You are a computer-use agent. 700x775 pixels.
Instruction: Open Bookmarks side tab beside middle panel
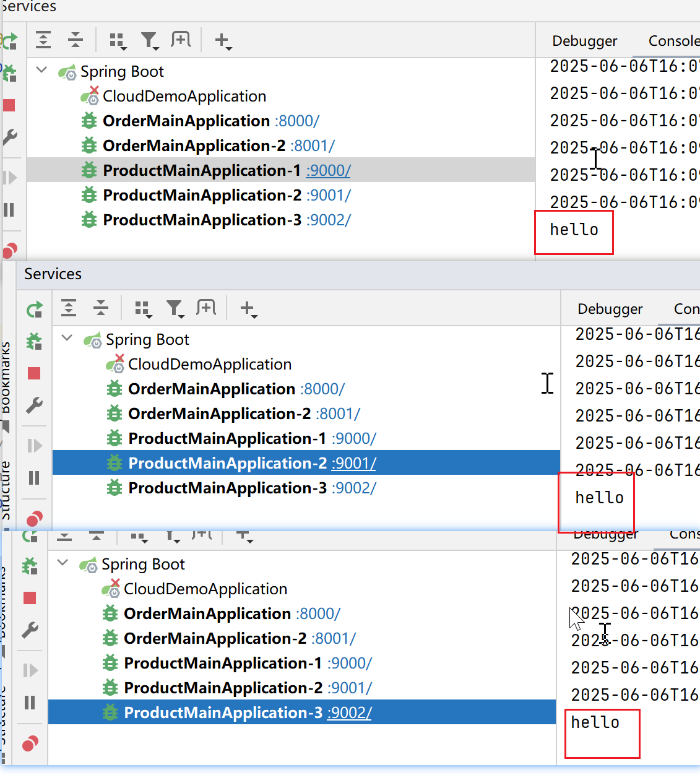[6, 377]
